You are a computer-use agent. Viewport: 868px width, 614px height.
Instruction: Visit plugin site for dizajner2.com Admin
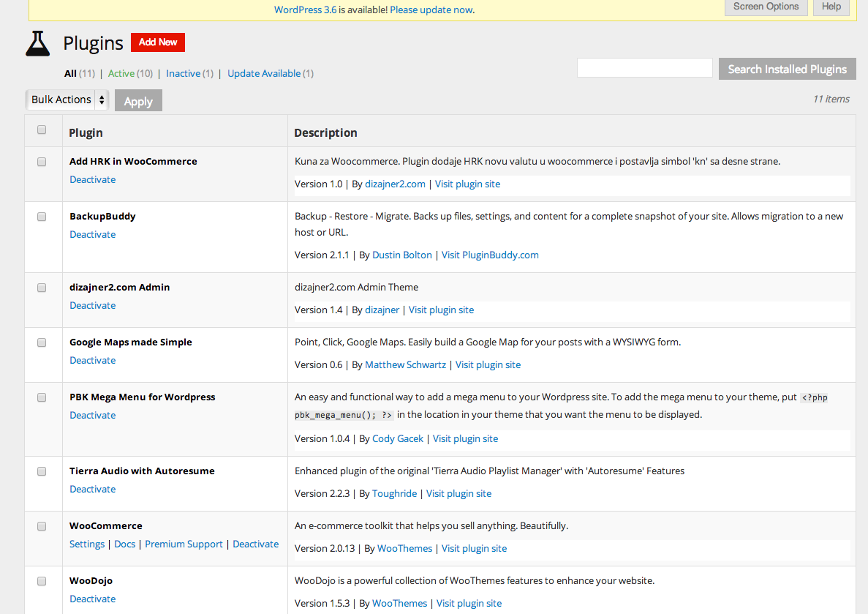[441, 310]
